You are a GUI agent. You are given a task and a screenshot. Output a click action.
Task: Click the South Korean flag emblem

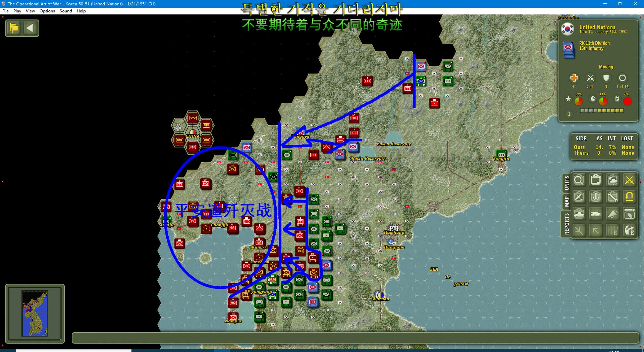568,29
